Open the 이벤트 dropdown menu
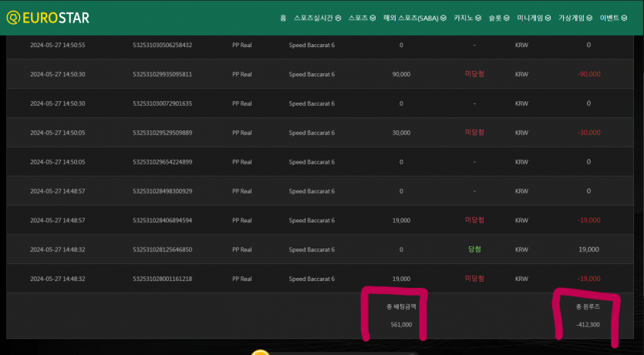Image resolution: width=644 pixels, height=355 pixels. pos(614,18)
